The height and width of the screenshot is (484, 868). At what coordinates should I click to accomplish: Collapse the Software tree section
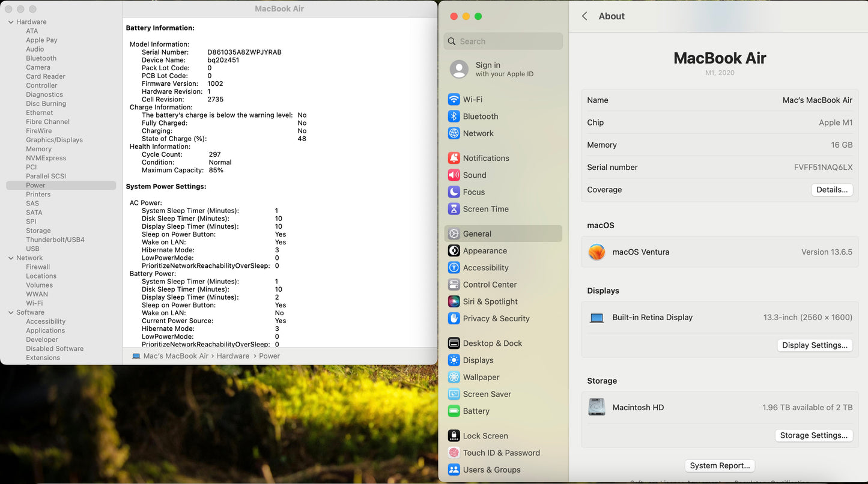(11, 313)
